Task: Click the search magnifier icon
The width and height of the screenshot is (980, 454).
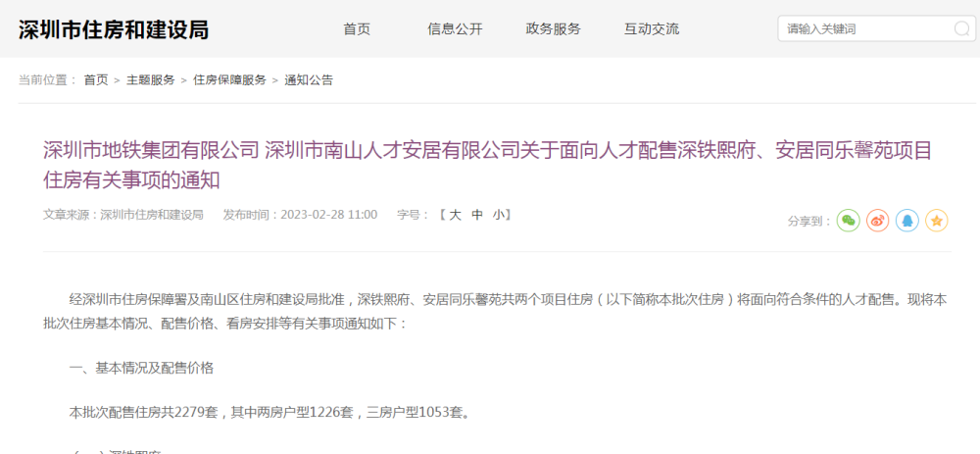Action: click(961, 28)
